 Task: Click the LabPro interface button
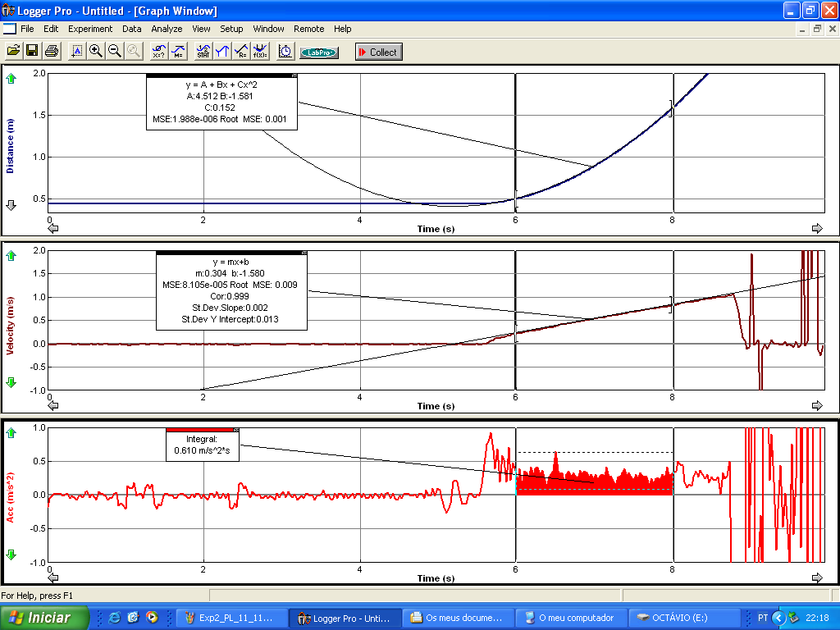[319, 52]
